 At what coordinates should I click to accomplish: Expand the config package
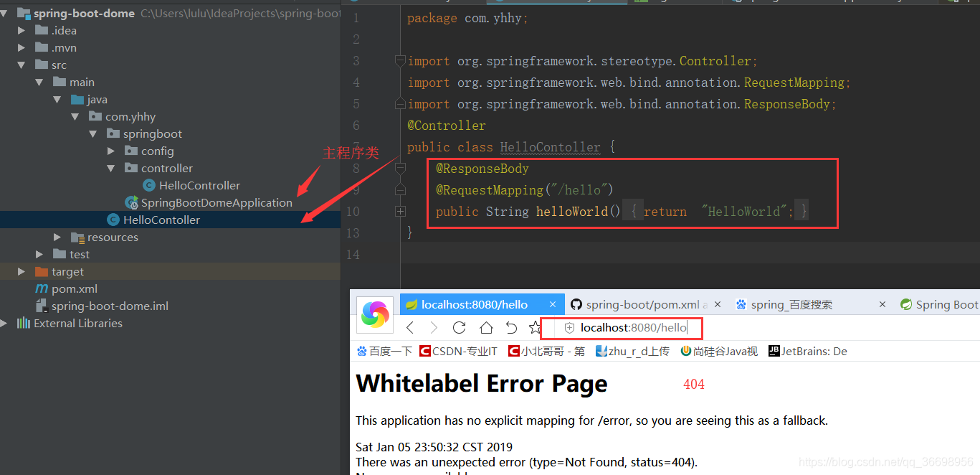111,151
